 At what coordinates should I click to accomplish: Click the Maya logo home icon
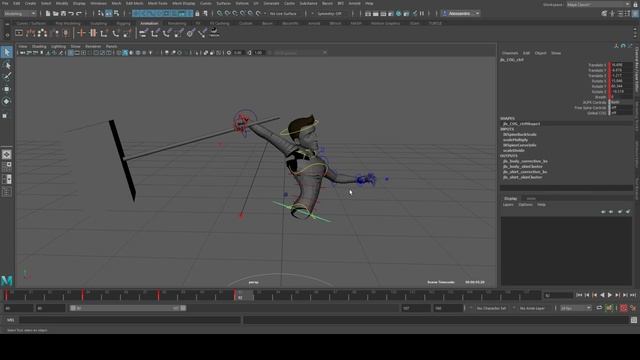coord(7,280)
